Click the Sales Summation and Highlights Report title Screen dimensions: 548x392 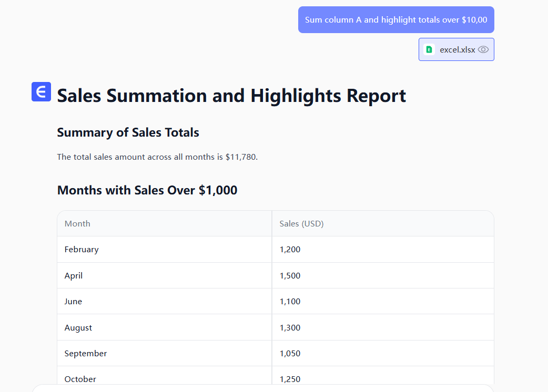pos(231,96)
